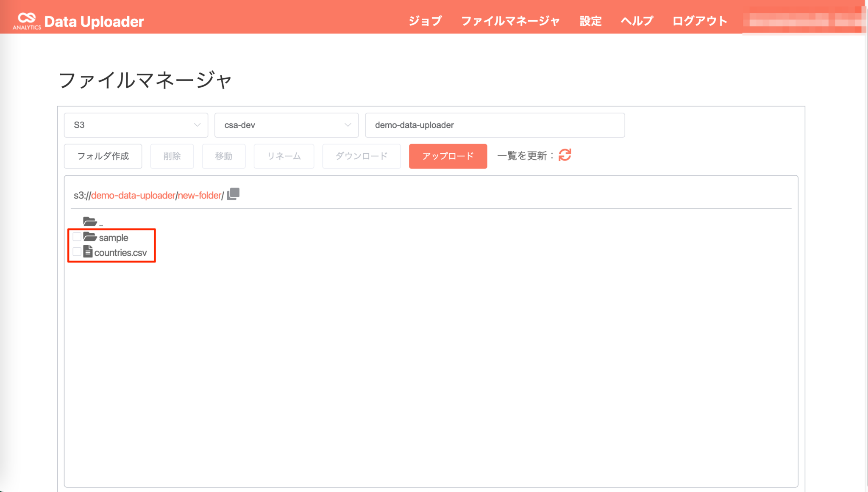Click the リネーム rename button

(x=284, y=156)
